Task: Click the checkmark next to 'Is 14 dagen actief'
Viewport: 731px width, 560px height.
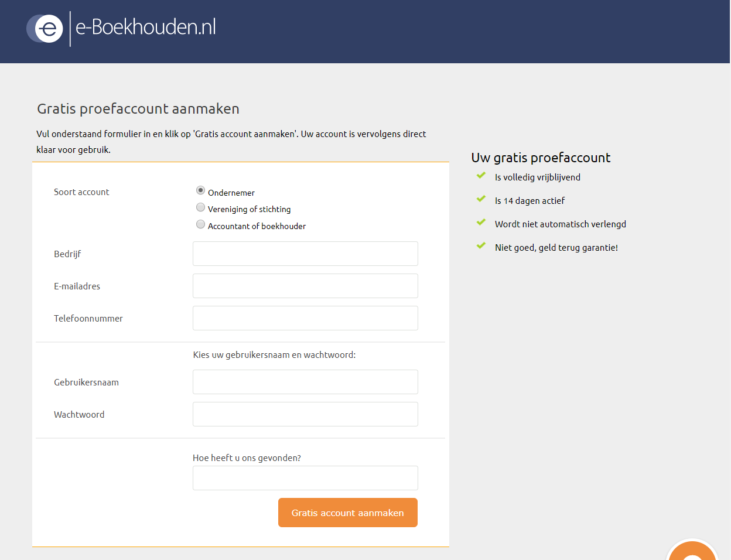Action: [480, 199]
